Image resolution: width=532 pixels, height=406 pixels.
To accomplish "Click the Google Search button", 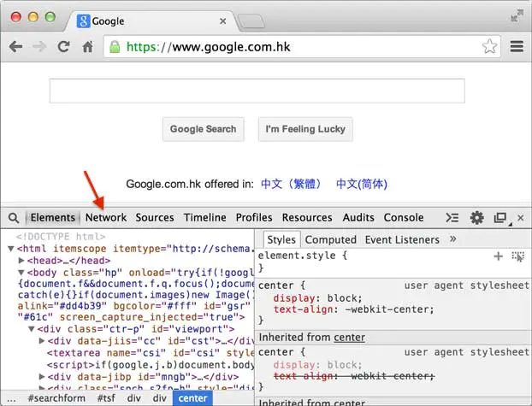I will point(204,129).
